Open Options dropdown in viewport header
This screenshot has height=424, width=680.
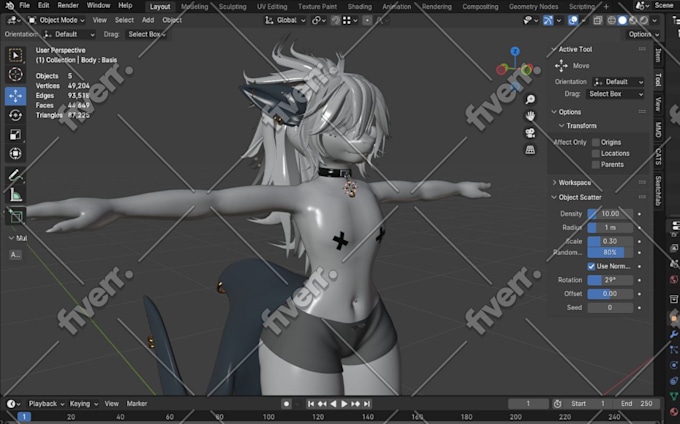coord(643,34)
